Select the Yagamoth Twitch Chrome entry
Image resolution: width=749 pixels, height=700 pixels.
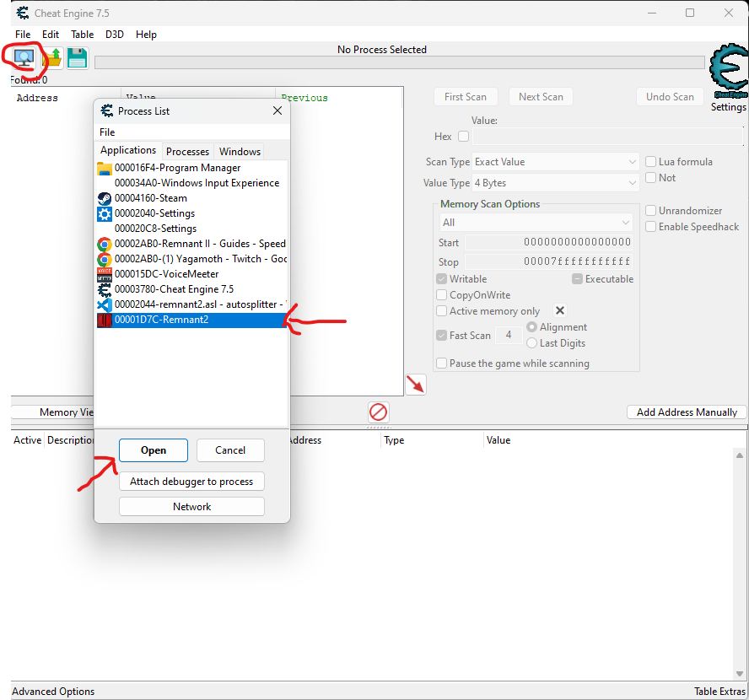(191, 259)
